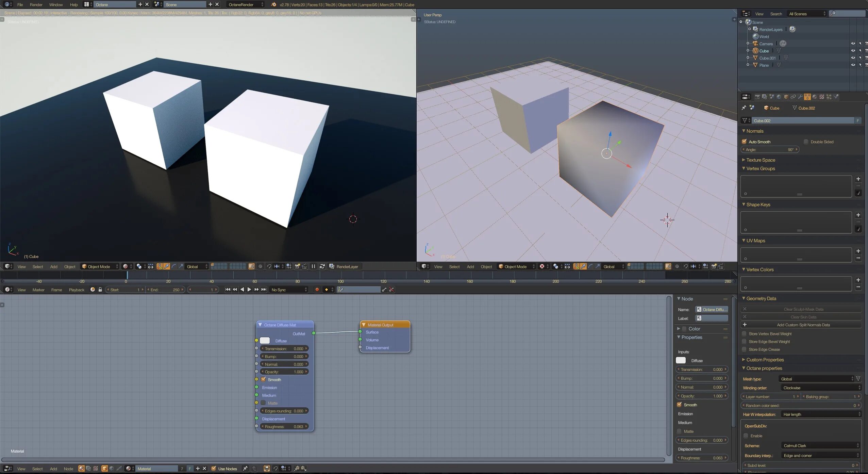Switch to Object properties tab (cube icon)
The width and height of the screenshot is (868, 474).
tap(786, 97)
